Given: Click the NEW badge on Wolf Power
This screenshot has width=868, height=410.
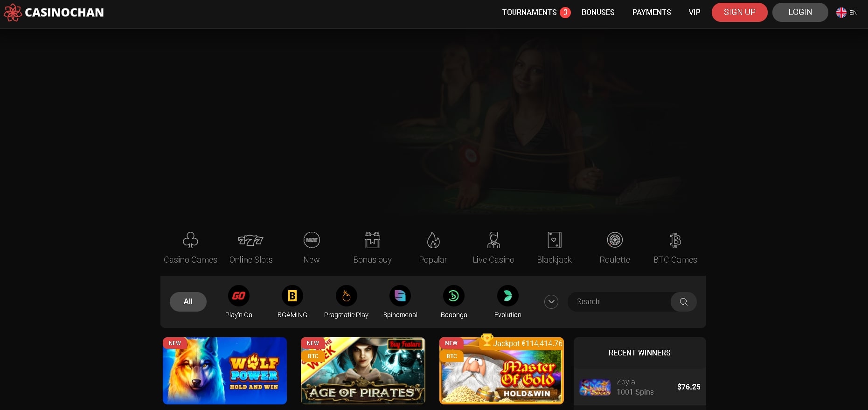Looking at the screenshot, I should pyautogui.click(x=175, y=343).
